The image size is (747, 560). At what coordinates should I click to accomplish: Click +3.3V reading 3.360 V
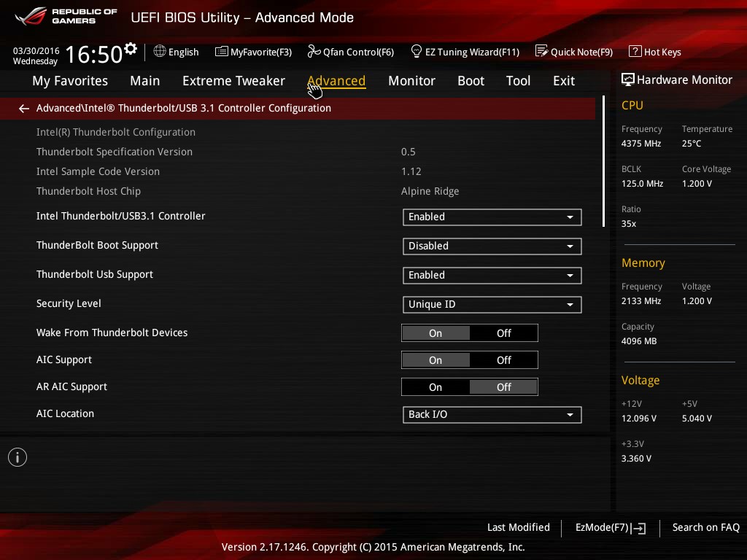pyautogui.click(x=636, y=458)
